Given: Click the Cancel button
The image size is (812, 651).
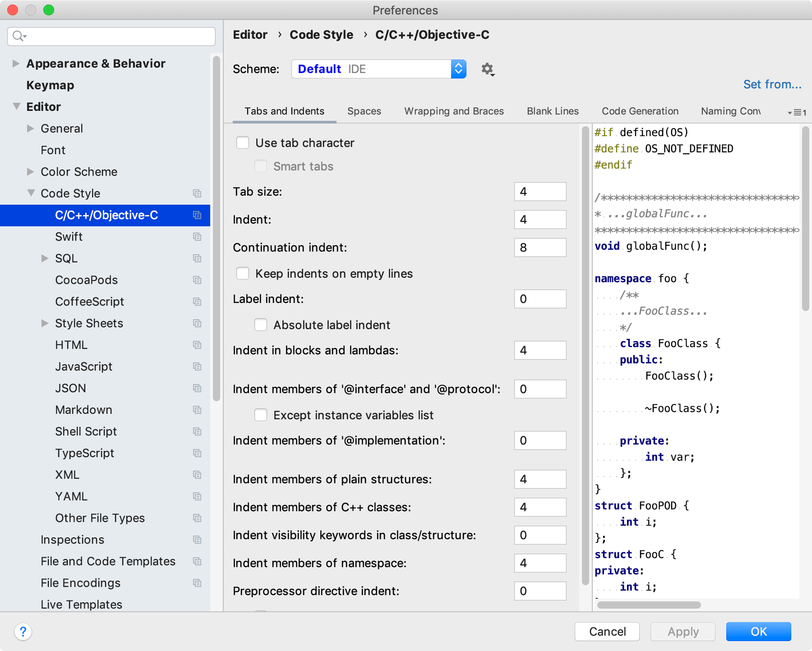Looking at the screenshot, I should [607, 632].
